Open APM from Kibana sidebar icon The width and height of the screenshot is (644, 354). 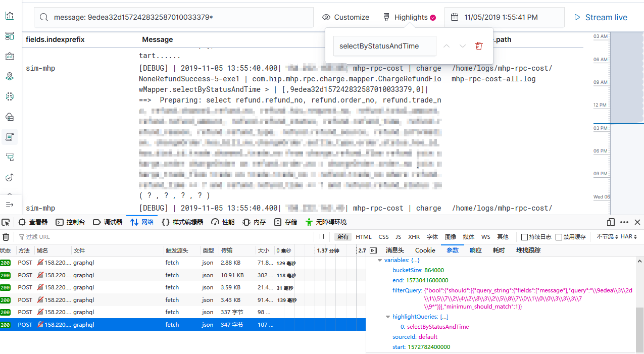(10, 157)
